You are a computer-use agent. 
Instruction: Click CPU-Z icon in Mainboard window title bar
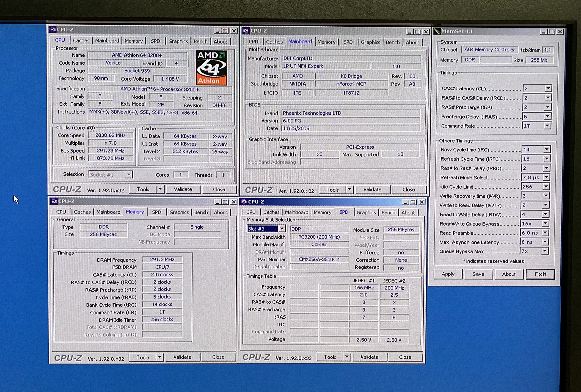point(246,31)
